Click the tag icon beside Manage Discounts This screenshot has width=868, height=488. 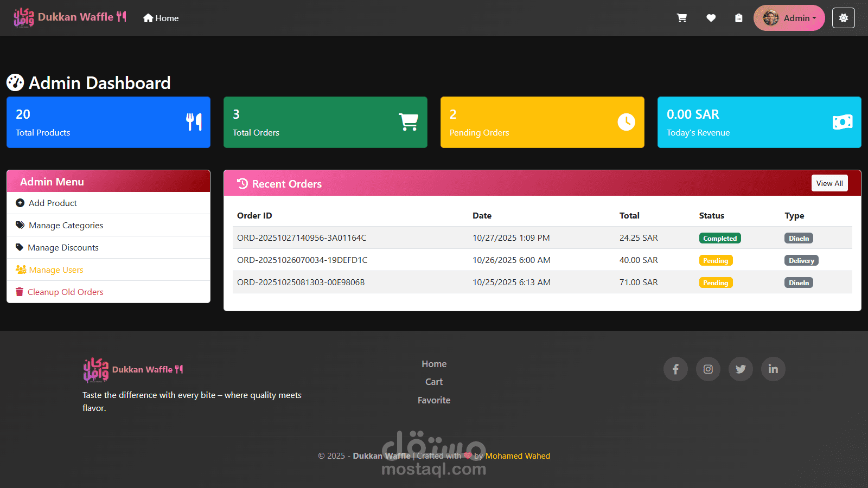pos(20,247)
